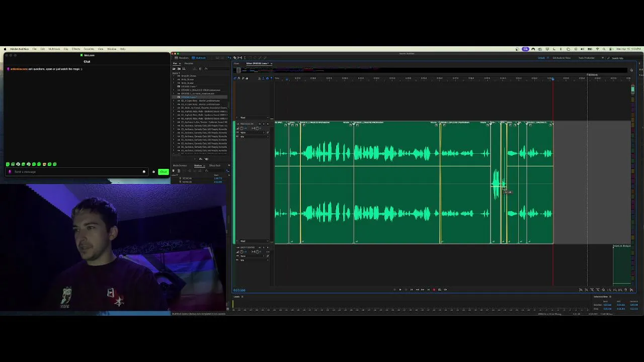The width and height of the screenshot is (644, 362).
Task: Select Edit Audio to Video workspace
Action: click(561, 58)
